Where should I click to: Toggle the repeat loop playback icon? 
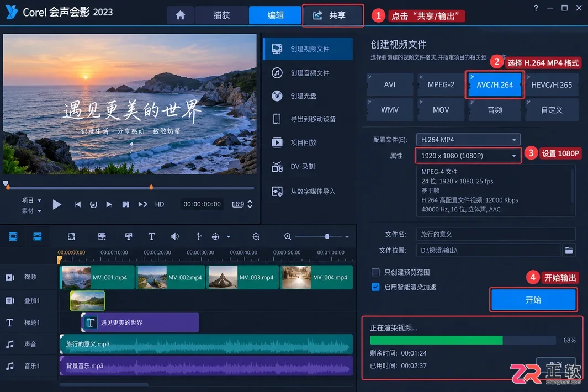coord(93,204)
